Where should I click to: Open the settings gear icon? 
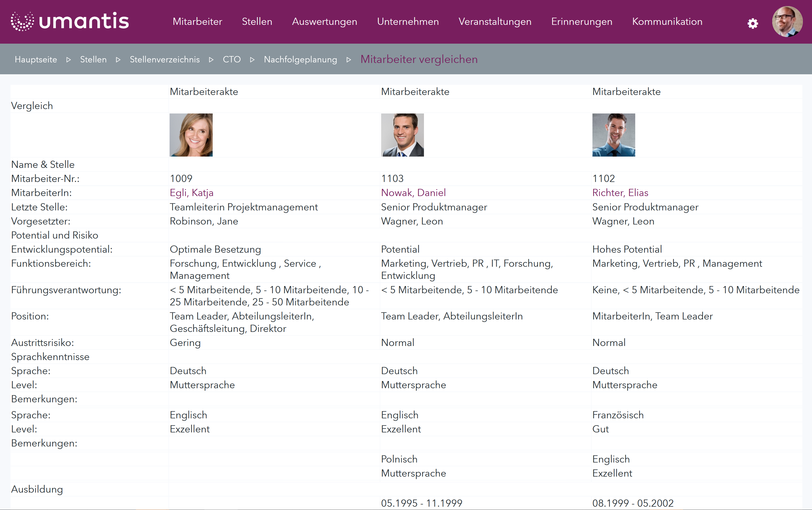752,23
